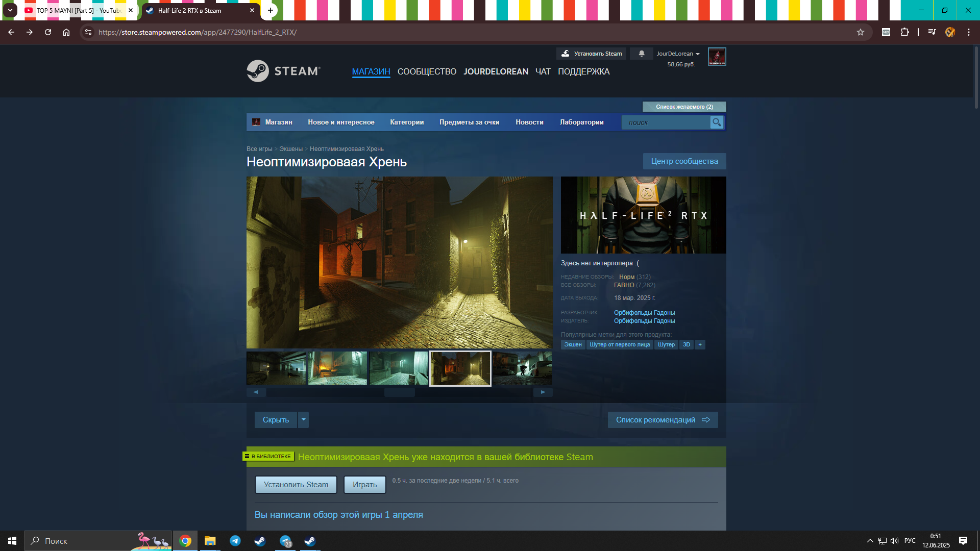Expand the dropdown arrow beside Скрыть
This screenshot has width=980, height=551.
pos(304,420)
